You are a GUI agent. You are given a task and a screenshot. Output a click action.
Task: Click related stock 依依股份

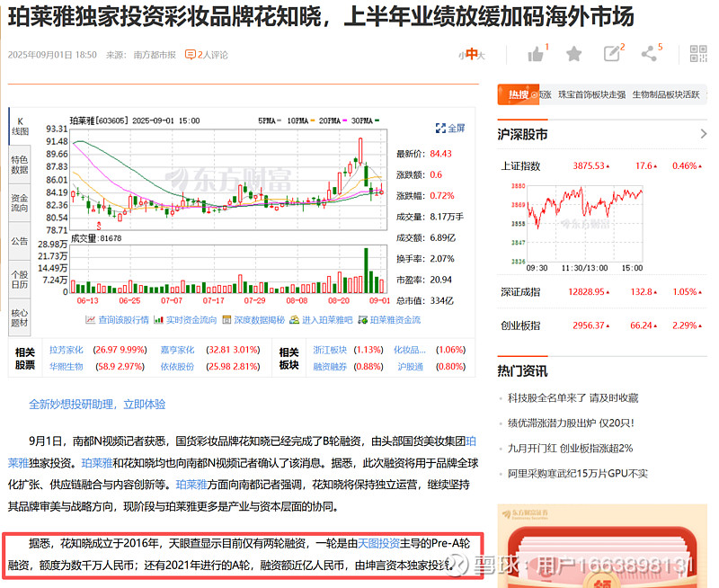point(177,367)
